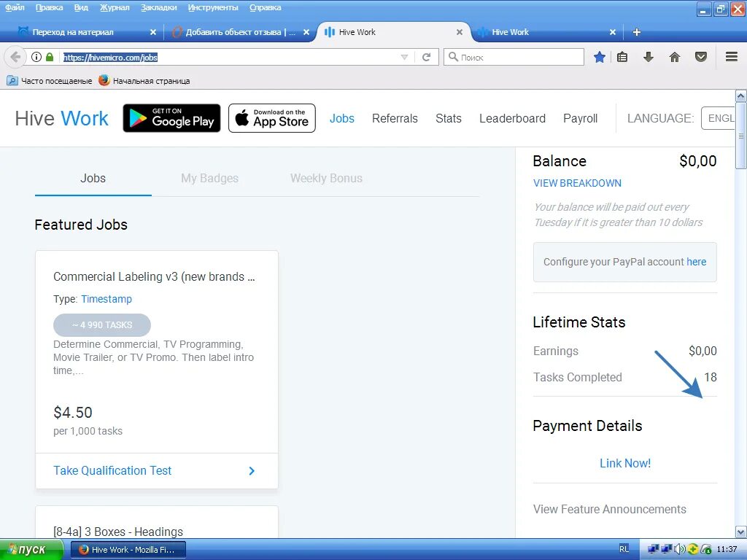Viewport: 747px width, 560px height.
Task: Close the second Hive Work tab
Action: pos(613,32)
